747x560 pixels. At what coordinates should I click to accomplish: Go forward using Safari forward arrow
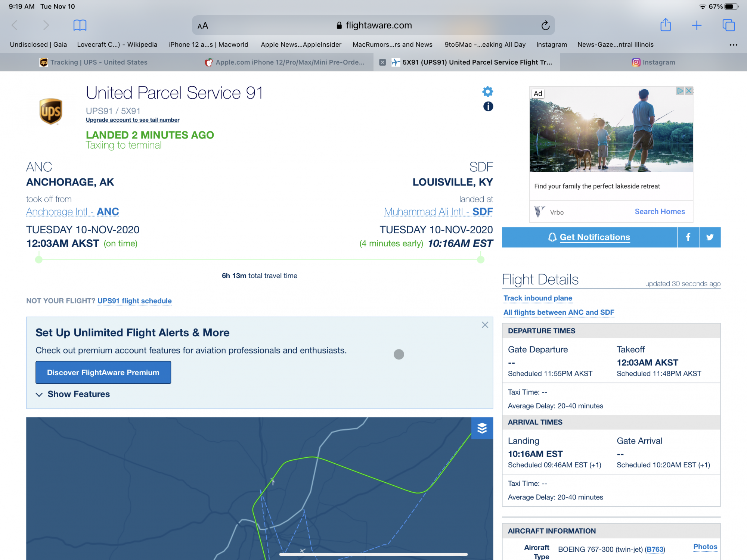[46, 25]
